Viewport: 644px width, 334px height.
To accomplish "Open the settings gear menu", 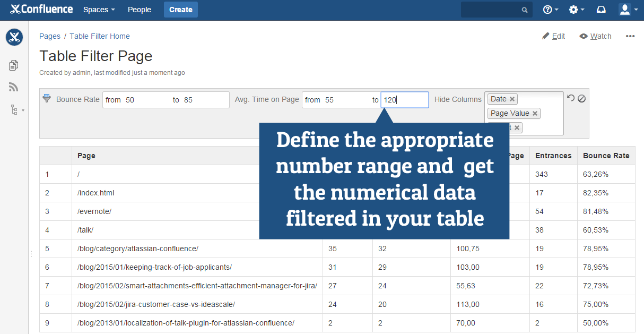I will click(x=577, y=10).
